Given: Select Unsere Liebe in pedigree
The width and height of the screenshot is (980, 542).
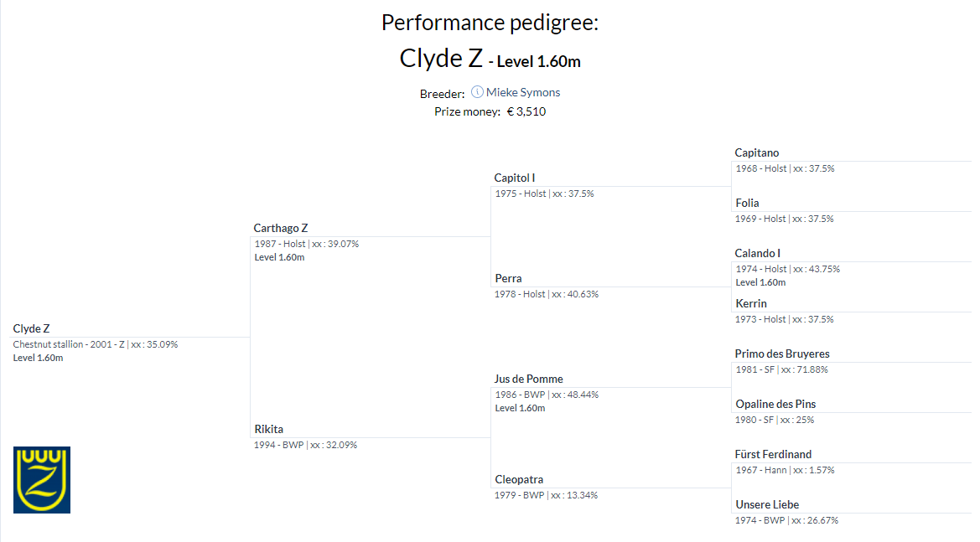Looking at the screenshot, I should click(x=768, y=504).
